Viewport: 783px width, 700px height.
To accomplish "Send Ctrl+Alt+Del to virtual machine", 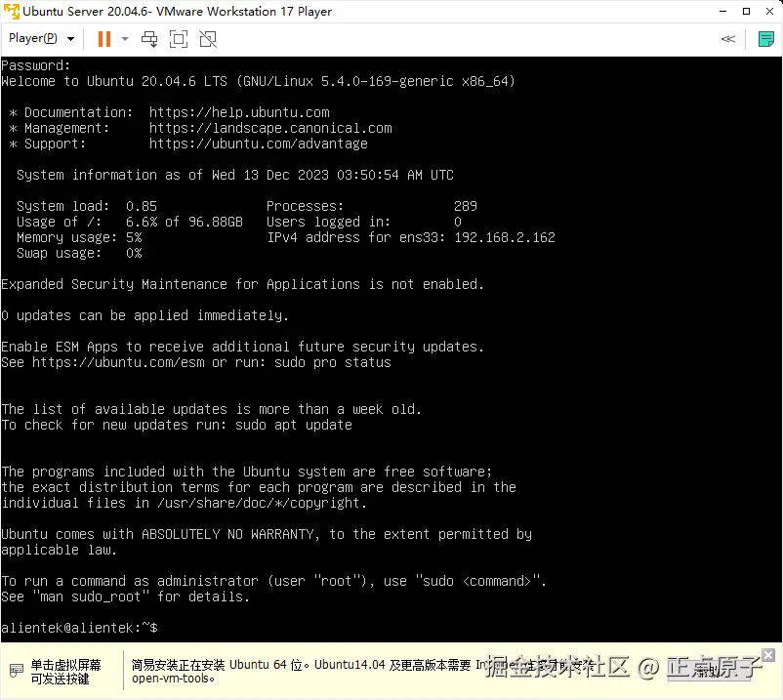I will [x=149, y=39].
